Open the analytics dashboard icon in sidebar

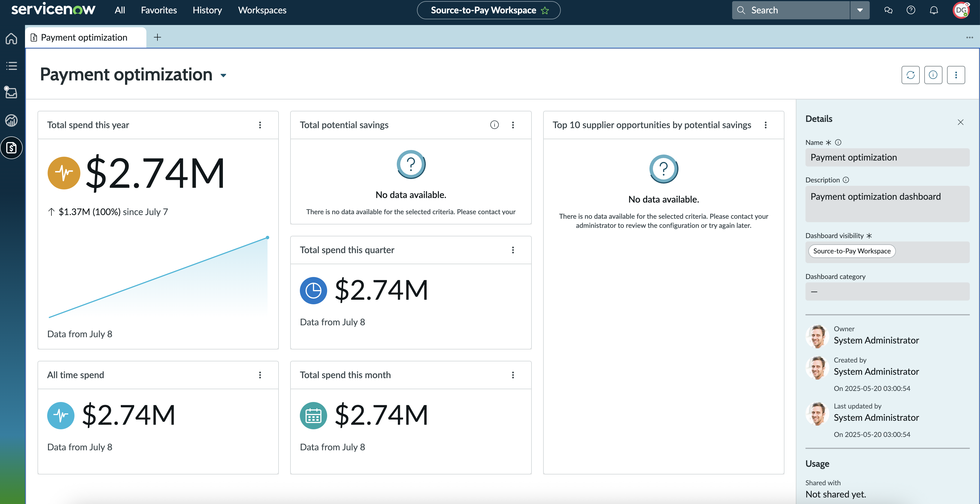[11, 120]
